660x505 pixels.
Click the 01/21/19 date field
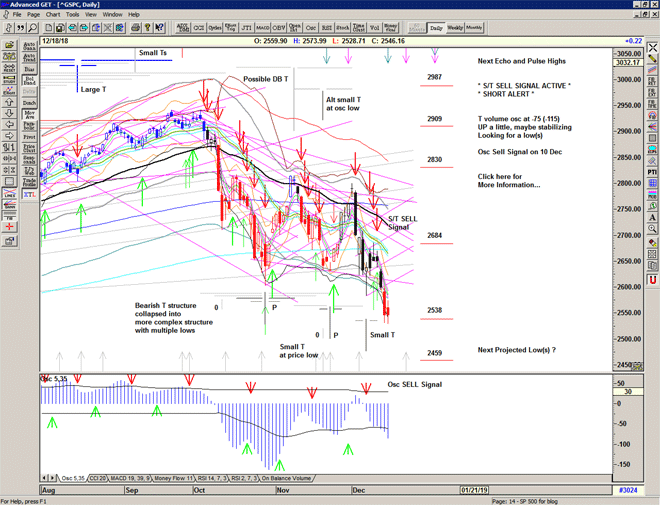(473, 489)
